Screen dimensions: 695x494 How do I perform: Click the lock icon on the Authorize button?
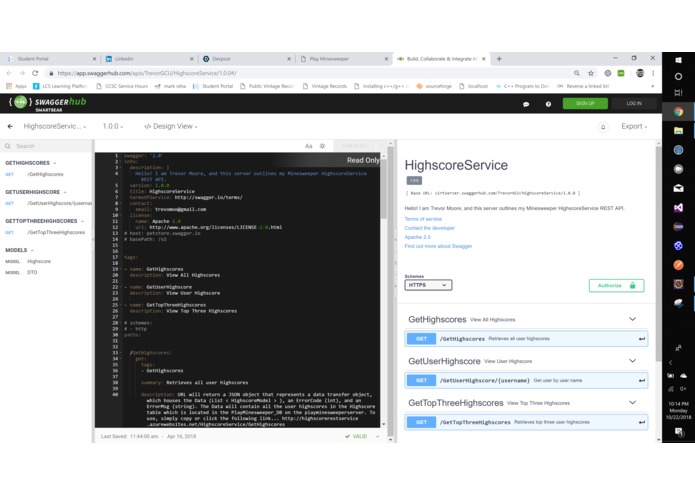(x=633, y=285)
